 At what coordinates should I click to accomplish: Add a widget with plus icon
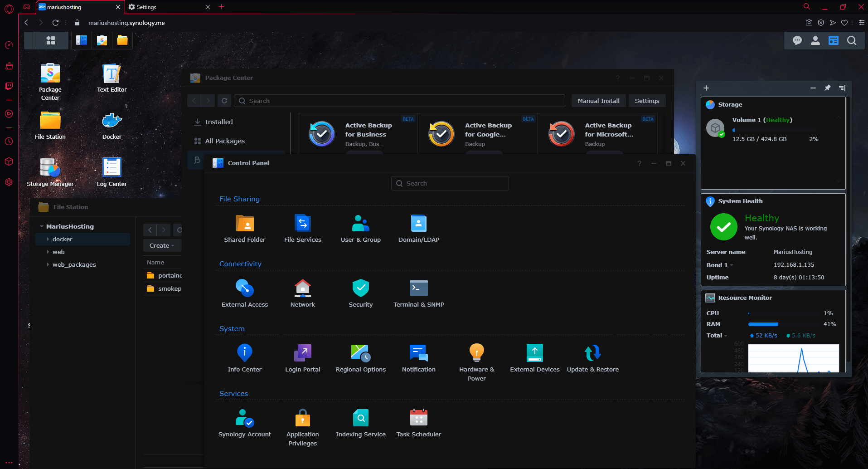pyautogui.click(x=706, y=88)
